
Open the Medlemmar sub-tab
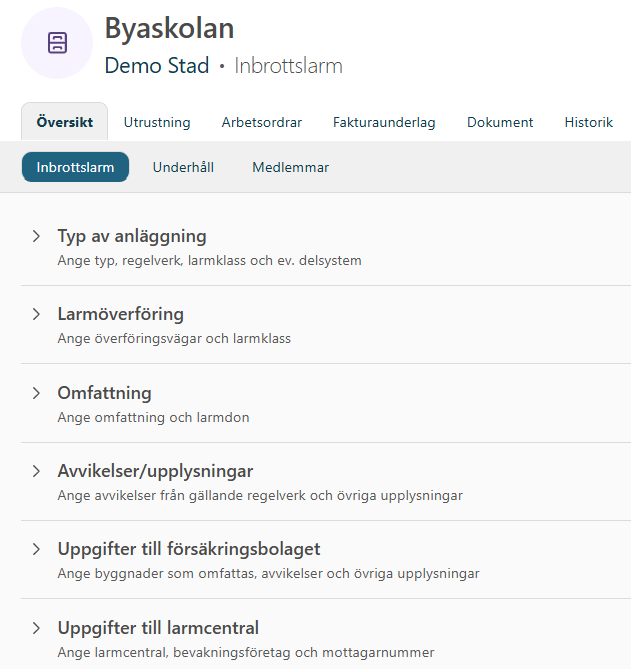click(x=290, y=167)
